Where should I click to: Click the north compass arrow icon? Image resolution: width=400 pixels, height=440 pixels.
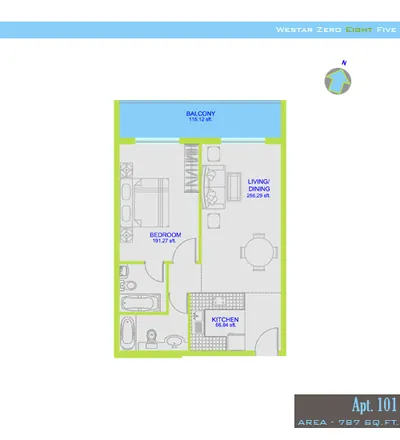click(x=338, y=81)
